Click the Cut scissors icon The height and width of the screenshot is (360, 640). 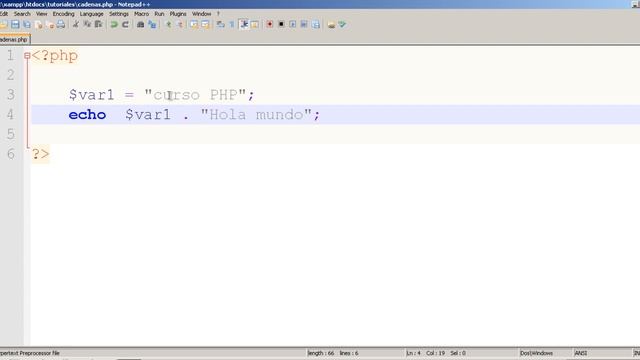click(76, 24)
